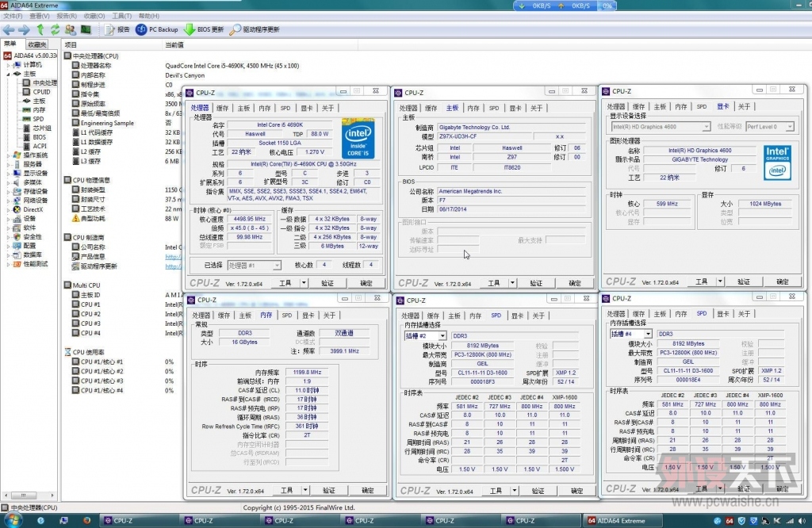This screenshot has height=528, width=812.
Task: Open 驱动程序更新 driver update in toolbar
Action: click(255, 29)
